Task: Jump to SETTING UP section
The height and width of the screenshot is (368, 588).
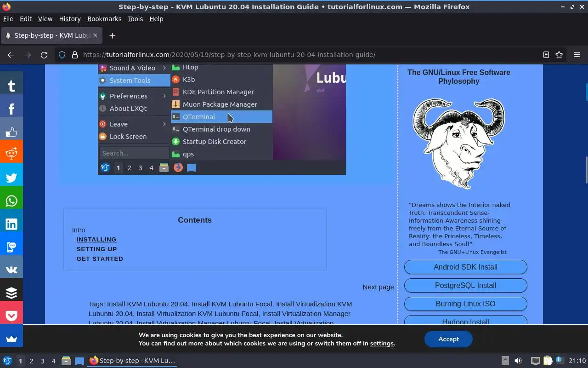Action: (96, 249)
